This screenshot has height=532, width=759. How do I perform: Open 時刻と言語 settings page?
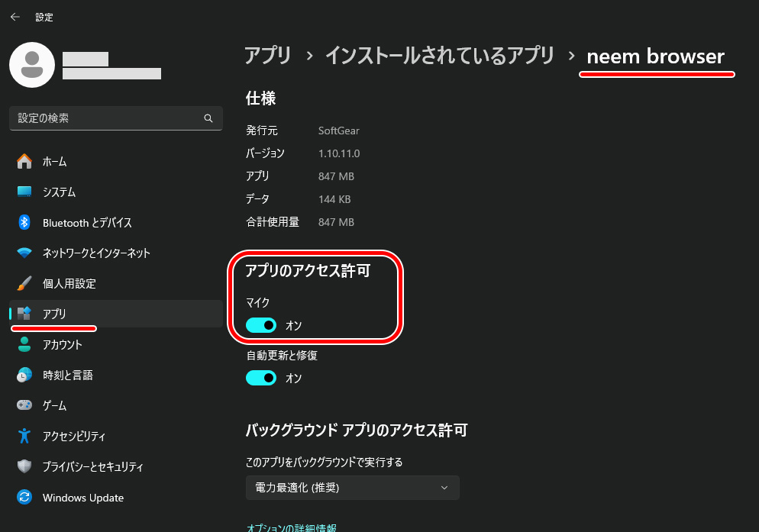pos(116,375)
